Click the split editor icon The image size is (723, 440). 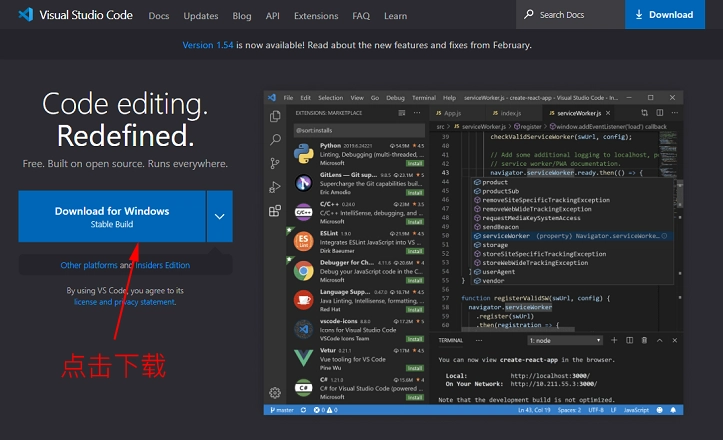click(660, 113)
